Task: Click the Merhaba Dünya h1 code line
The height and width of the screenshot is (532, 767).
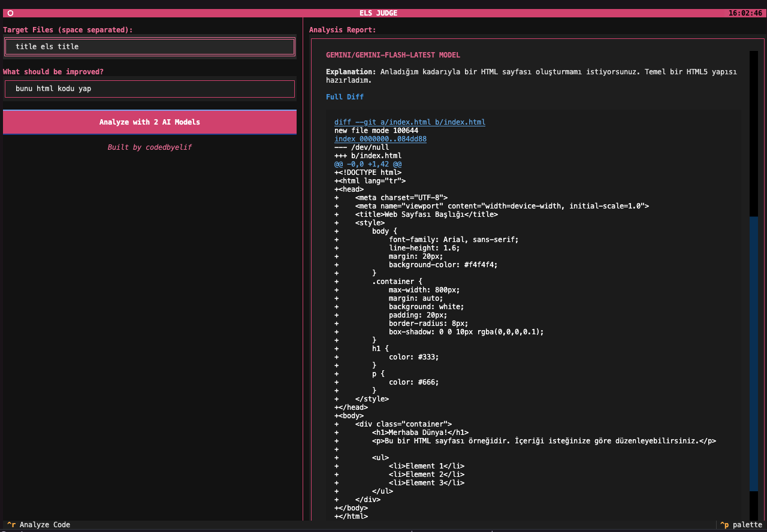Action: pos(419,433)
